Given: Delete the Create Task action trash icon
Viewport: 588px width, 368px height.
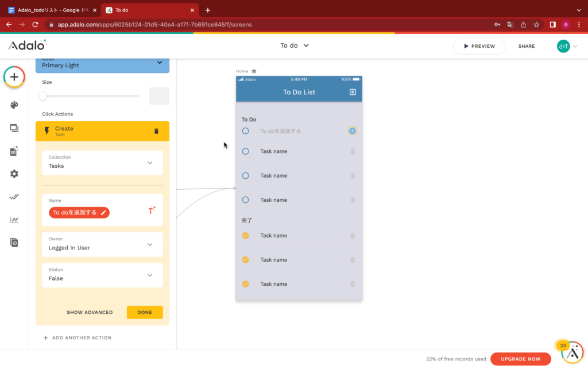Looking at the screenshot, I should (156, 131).
